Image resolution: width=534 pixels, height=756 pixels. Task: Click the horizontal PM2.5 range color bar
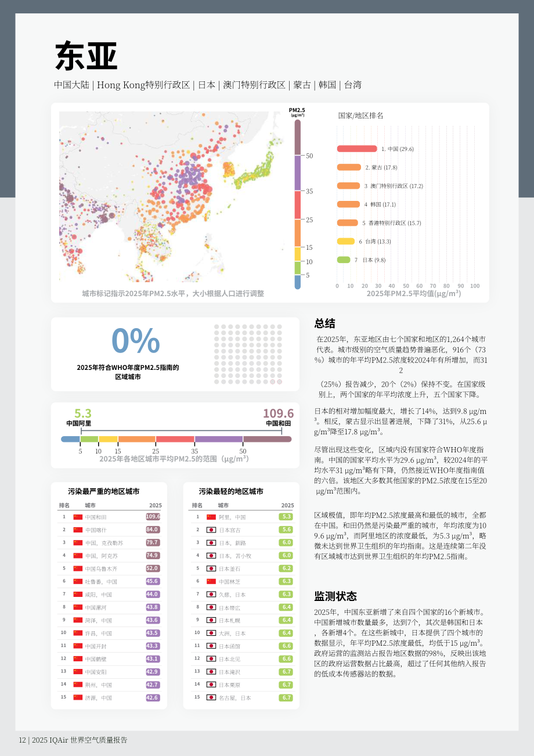(176, 439)
